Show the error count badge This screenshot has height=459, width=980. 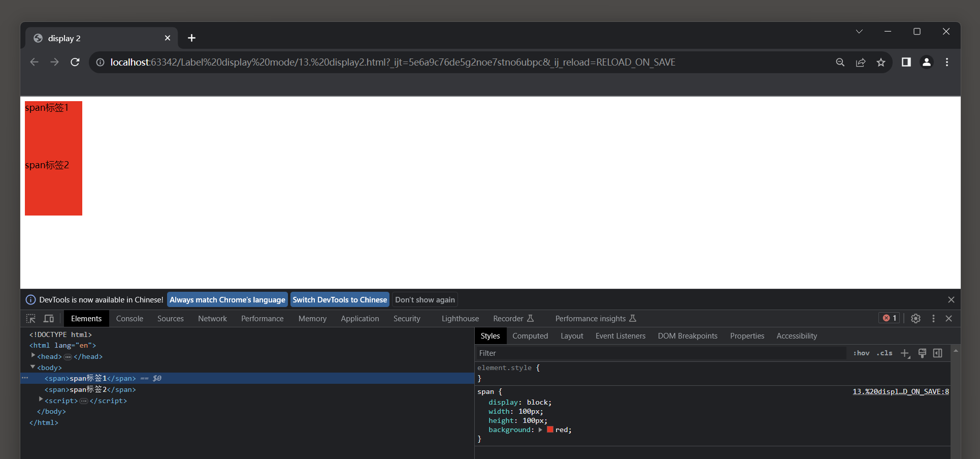click(890, 318)
